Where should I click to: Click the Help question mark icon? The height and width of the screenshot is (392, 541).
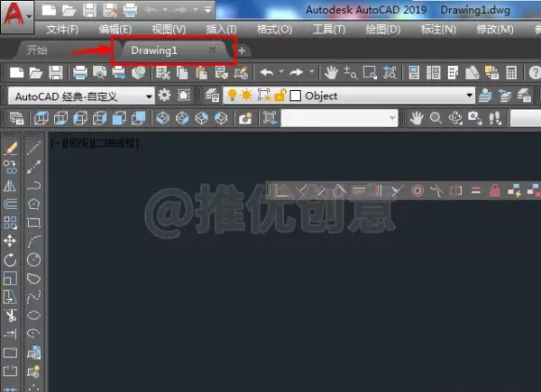pyautogui.click(x=535, y=73)
